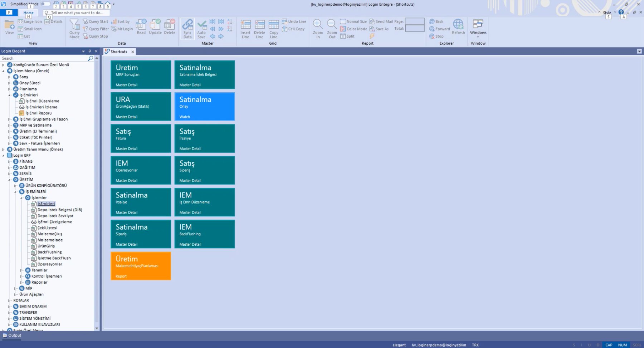Toggle the Simplified Mode switch
This screenshot has height=348, width=644.
[45, 4]
